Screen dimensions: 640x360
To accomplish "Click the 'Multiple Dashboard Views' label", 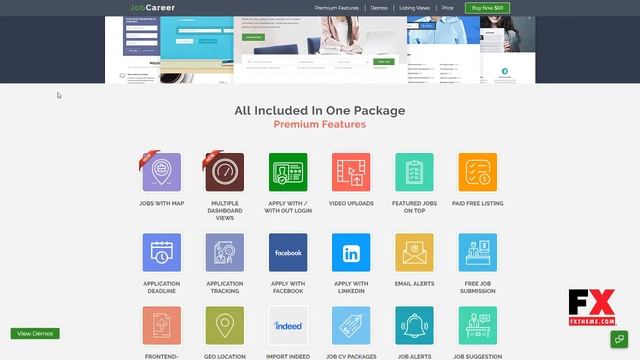I will 225,211.
